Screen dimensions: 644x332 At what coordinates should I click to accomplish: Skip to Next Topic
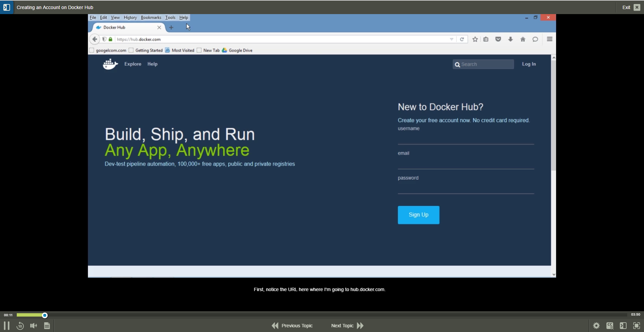347,326
